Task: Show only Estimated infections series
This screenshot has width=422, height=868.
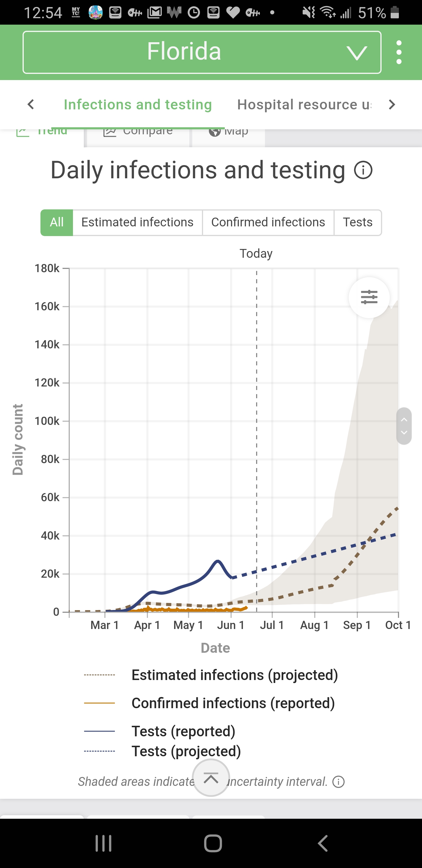Action: 137,222
